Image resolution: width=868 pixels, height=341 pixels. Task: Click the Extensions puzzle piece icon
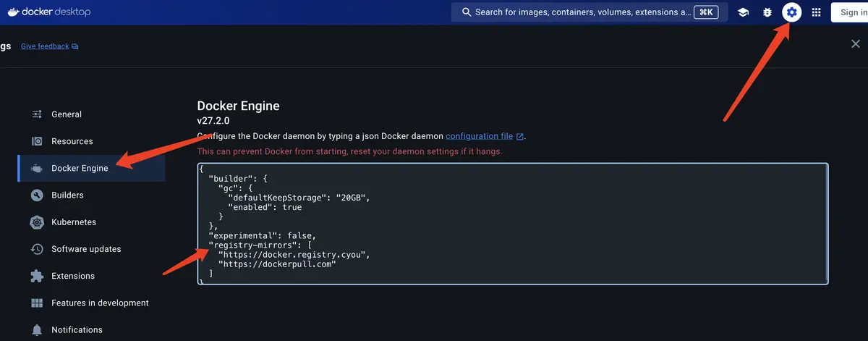click(x=37, y=276)
